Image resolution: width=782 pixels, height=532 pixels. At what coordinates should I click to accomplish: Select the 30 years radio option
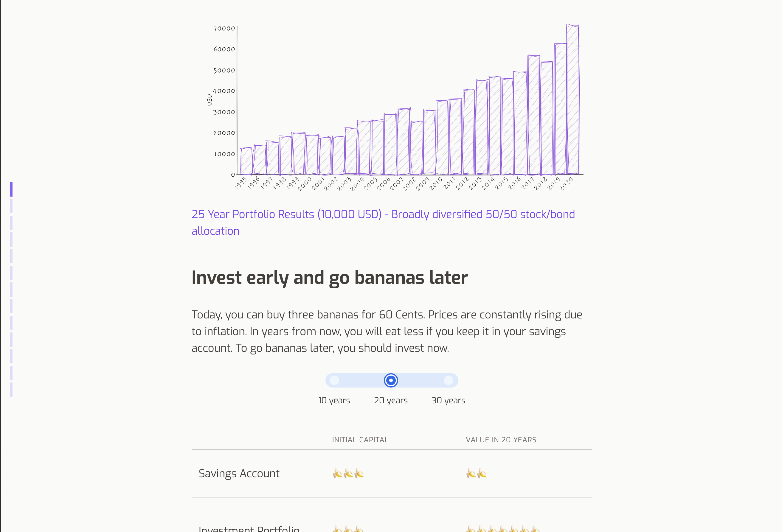448,380
